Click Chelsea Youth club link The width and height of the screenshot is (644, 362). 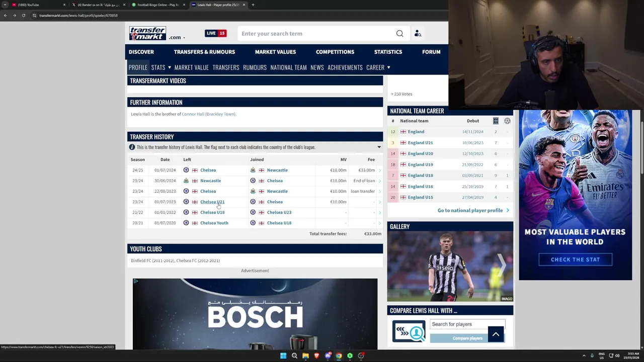tap(214, 223)
